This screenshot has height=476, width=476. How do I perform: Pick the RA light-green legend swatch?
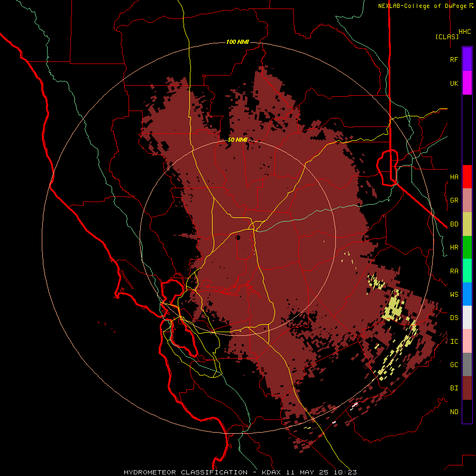pyautogui.click(x=467, y=271)
